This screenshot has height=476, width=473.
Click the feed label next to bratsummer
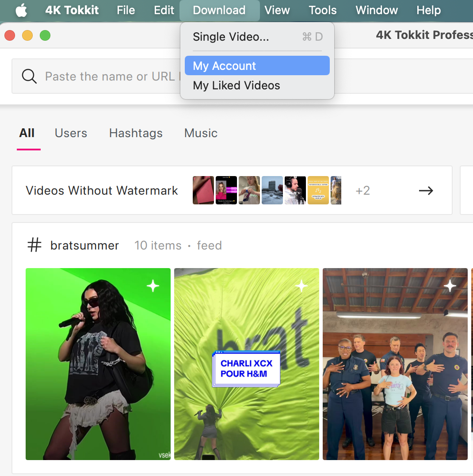(210, 245)
